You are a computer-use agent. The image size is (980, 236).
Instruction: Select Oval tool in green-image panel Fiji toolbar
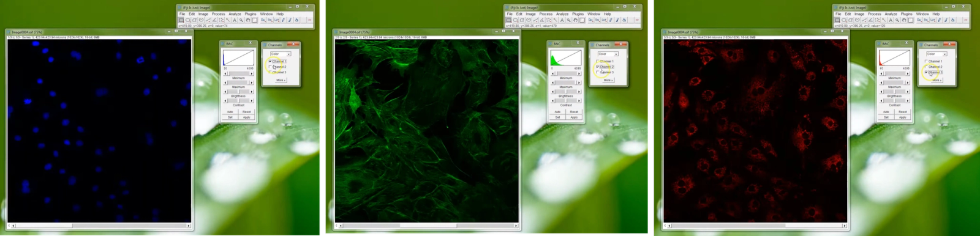[x=516, y=20]
